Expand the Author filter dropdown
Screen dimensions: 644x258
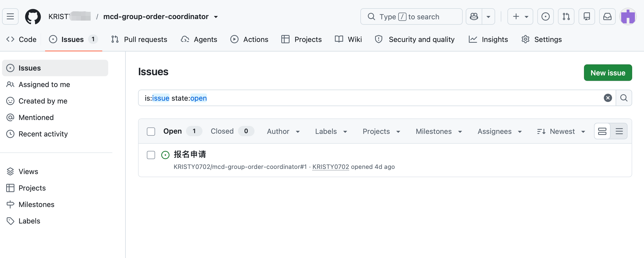[283, 131]
